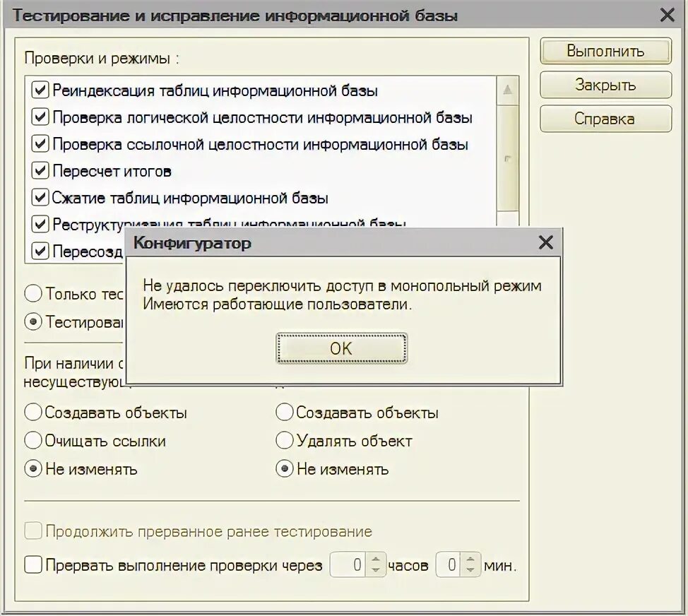This screenshot has height=616, width=688.
Task: Increase minutes with the up spinner arrow
Action: [x=470, y=559]
